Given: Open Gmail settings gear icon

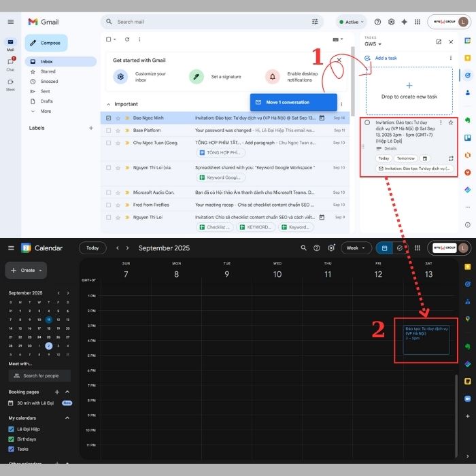Looking at the screenshot, I should (x=391, y=22).
